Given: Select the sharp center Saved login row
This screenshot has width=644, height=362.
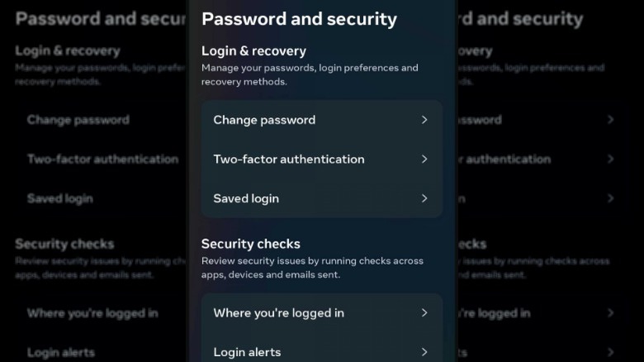Looking at the screenshot, I should 246,198.
